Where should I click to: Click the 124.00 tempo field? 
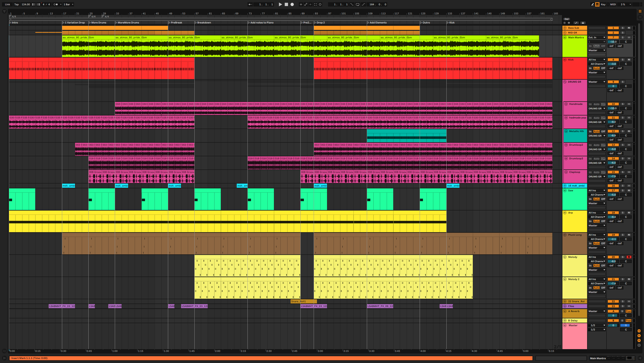[x=25, y=4]
